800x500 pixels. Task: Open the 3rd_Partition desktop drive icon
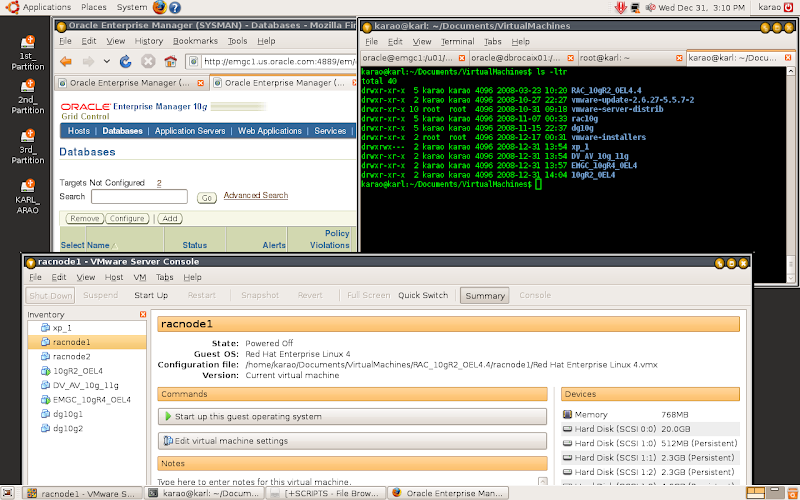28,147
